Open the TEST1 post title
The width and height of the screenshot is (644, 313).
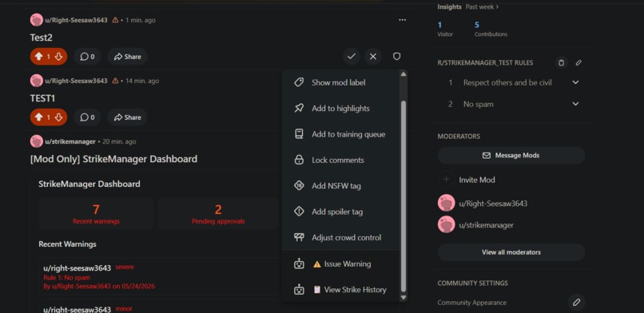[x=42, y=98]
